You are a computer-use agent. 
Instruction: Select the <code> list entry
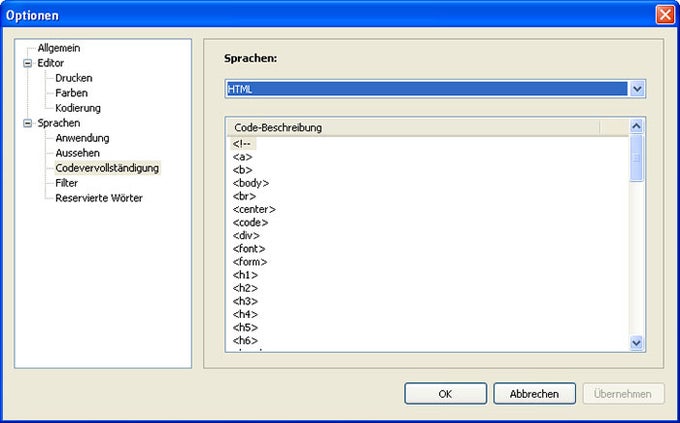coord(250,223)
